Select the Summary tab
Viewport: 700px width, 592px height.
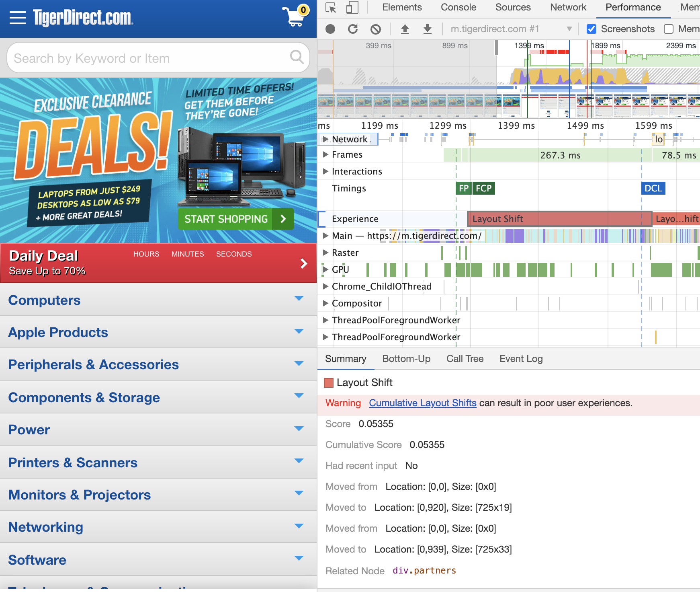tap(346, 359)
